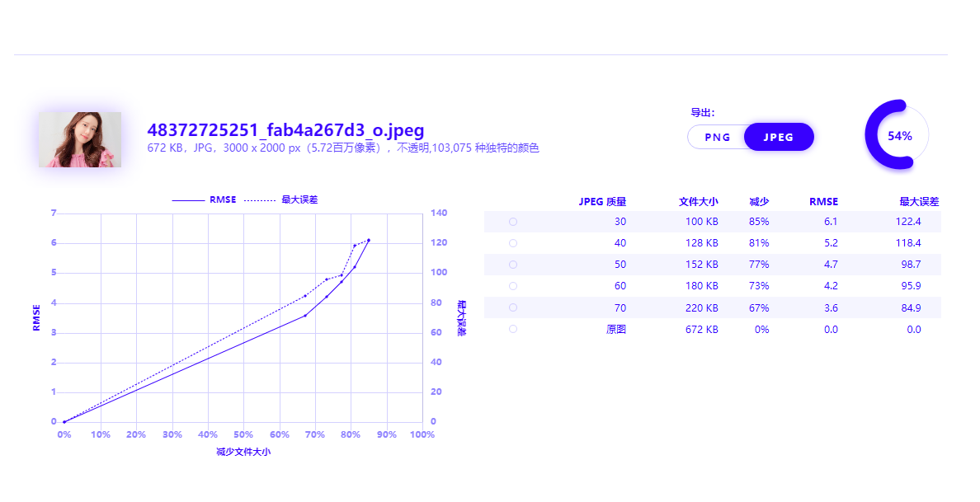Select the 原图 original image radio button
980x502 pixels.
(513, 329)
